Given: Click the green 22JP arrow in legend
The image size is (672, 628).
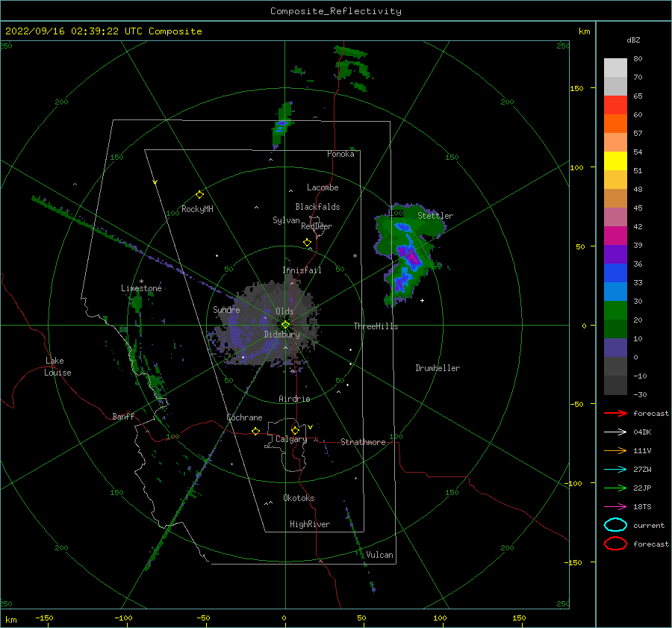Looking at the screenshot, I should pyautogui.click(x=615, y=488).
